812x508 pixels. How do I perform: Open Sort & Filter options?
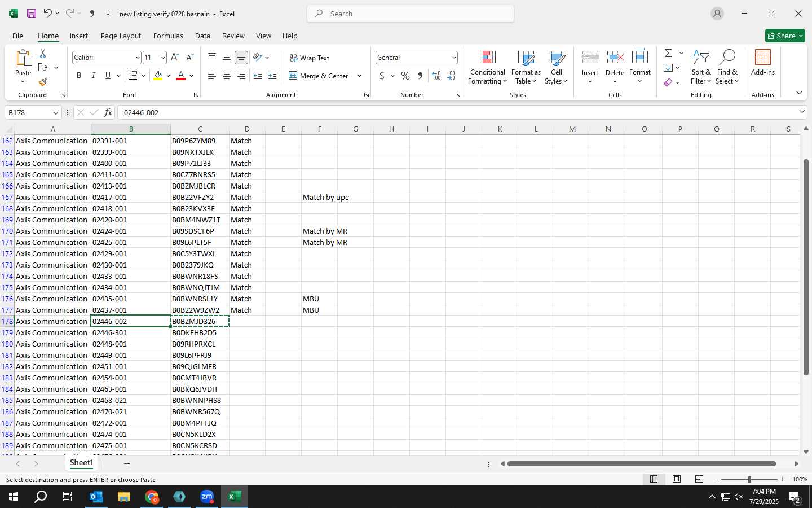(701, 67)
